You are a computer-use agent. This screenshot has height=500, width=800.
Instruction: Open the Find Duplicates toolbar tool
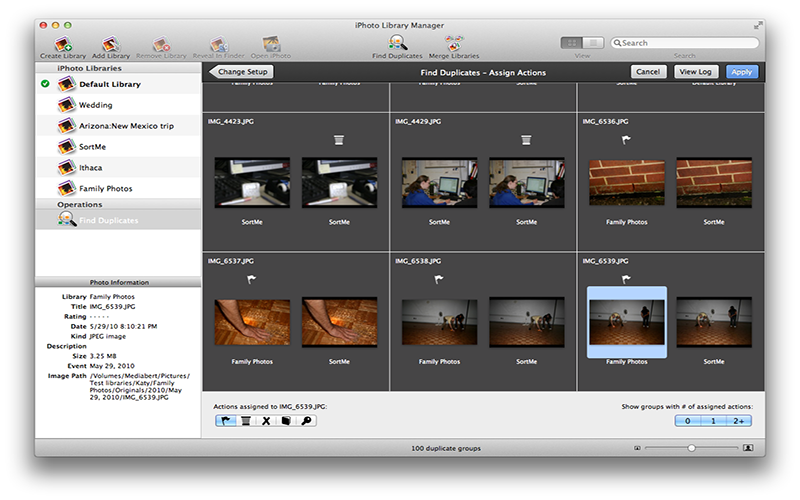[397, 45]
